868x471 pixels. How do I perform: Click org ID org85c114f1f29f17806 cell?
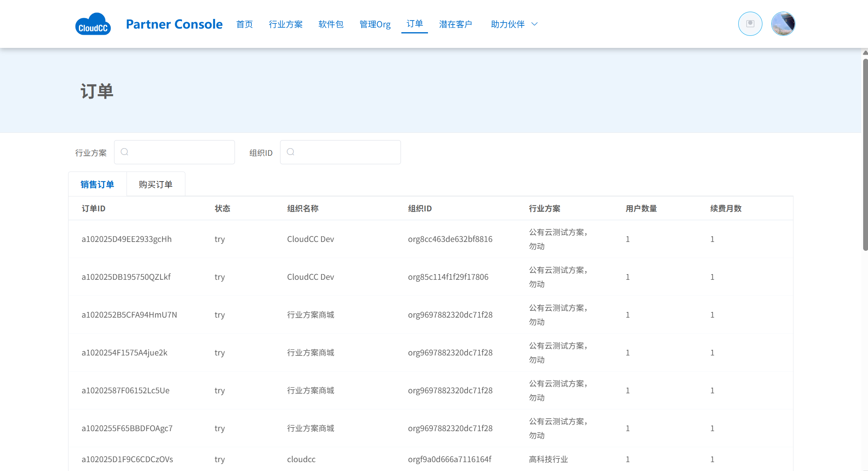pos(448,277)
